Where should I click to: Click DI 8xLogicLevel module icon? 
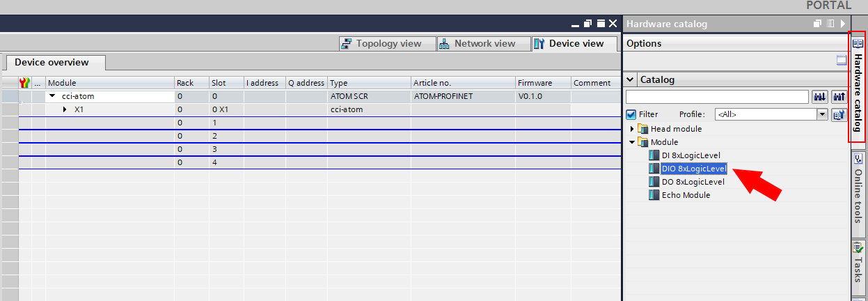(653, 155)
